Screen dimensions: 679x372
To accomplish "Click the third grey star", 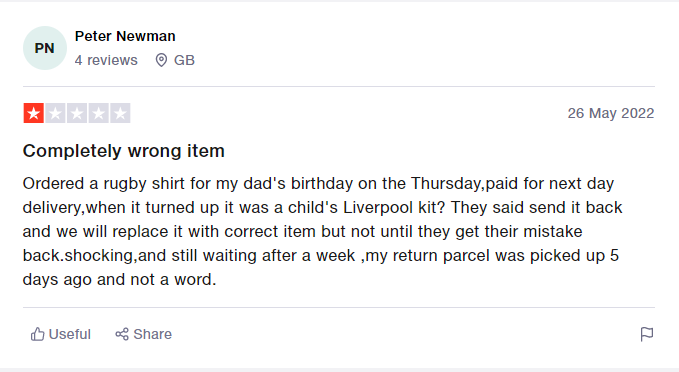I will (77, 113).
